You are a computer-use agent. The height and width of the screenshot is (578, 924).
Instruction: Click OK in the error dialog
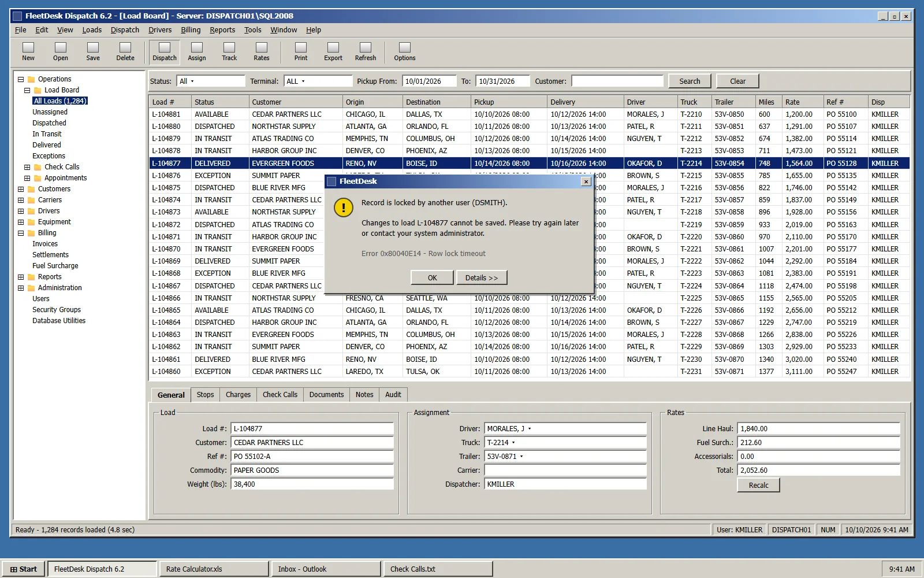(x=432, y=278)
